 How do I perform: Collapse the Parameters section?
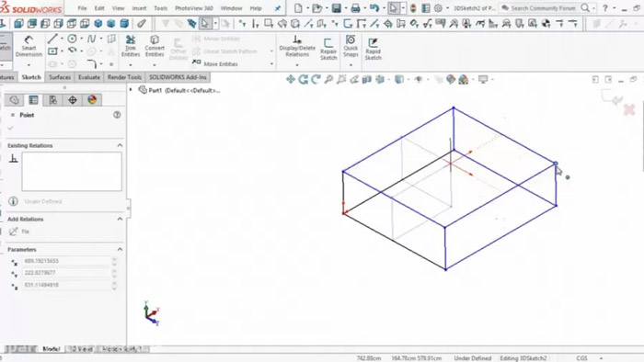click(120, 250)
